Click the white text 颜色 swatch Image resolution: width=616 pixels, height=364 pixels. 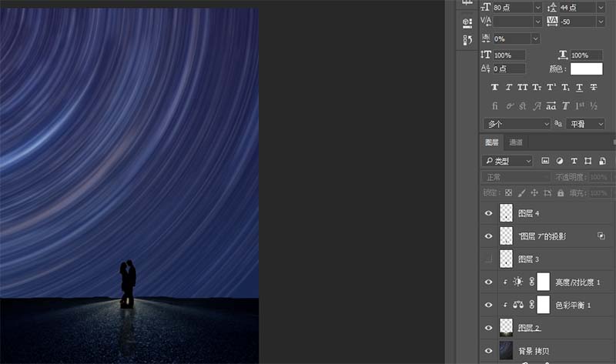pyautogui.click(x=586, y=68)
